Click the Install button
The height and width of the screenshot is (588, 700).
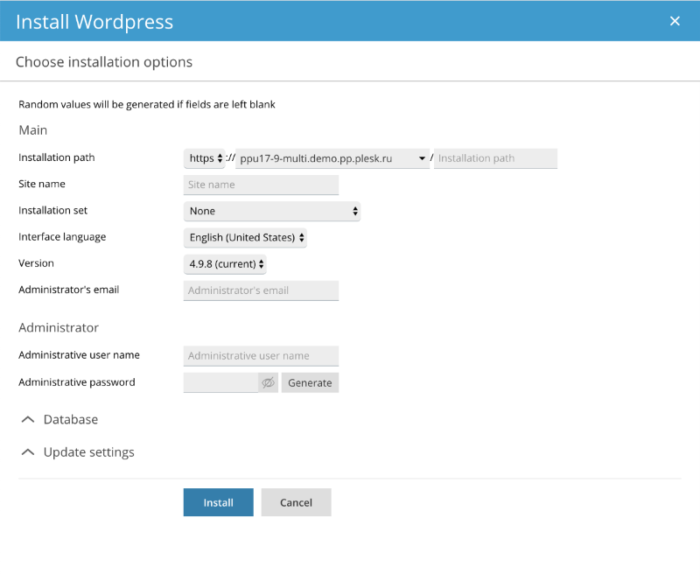tap(218, 502)
